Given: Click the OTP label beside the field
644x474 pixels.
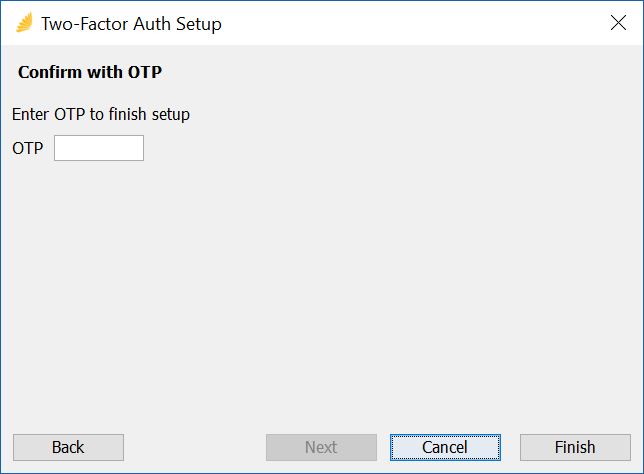Looking at the screenshot, I should [28, 148].
